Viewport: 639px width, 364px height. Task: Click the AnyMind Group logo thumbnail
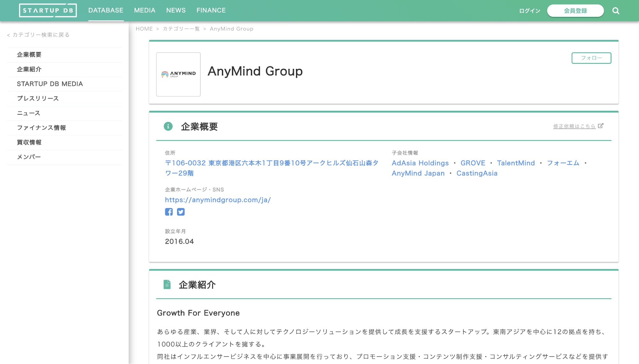[x=178, y=74]
